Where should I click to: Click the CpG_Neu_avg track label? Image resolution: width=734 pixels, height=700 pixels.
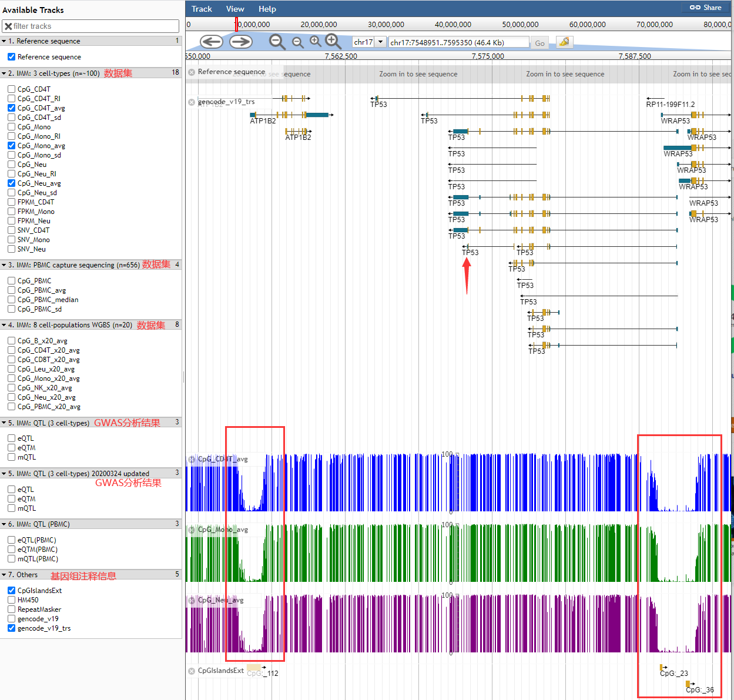[x=220, y=601]
